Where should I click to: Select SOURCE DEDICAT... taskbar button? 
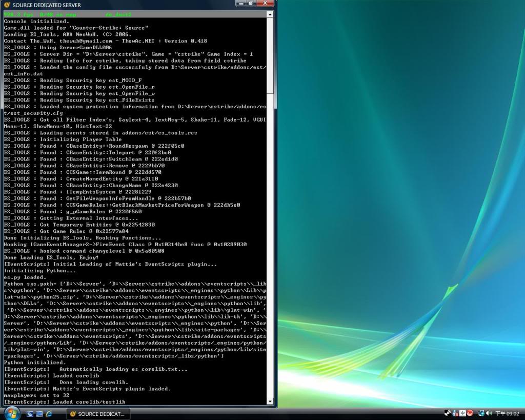(x=98, y=414)
